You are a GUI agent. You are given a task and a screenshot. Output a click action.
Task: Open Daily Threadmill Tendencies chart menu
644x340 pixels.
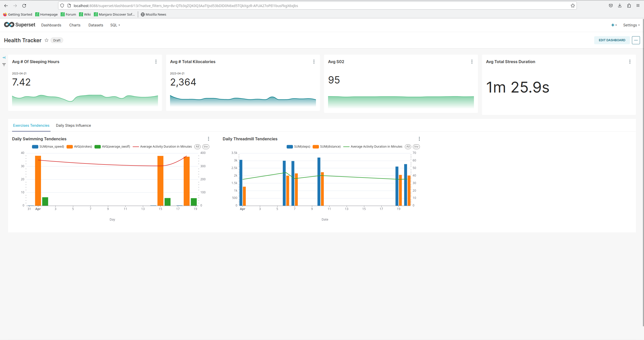click(419, 139)
